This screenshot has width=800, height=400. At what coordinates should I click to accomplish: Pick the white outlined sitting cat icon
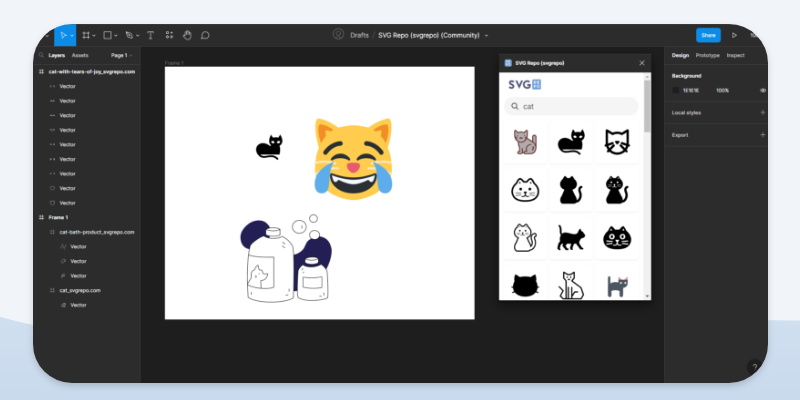pos(525,238)
